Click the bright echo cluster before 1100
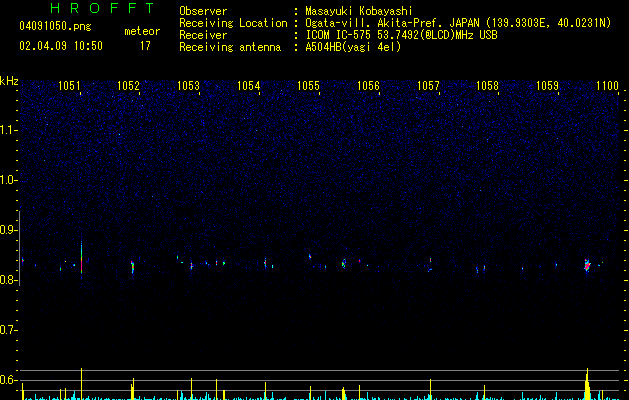The width and height of the screenshot is (629, 400). (587, 266)
